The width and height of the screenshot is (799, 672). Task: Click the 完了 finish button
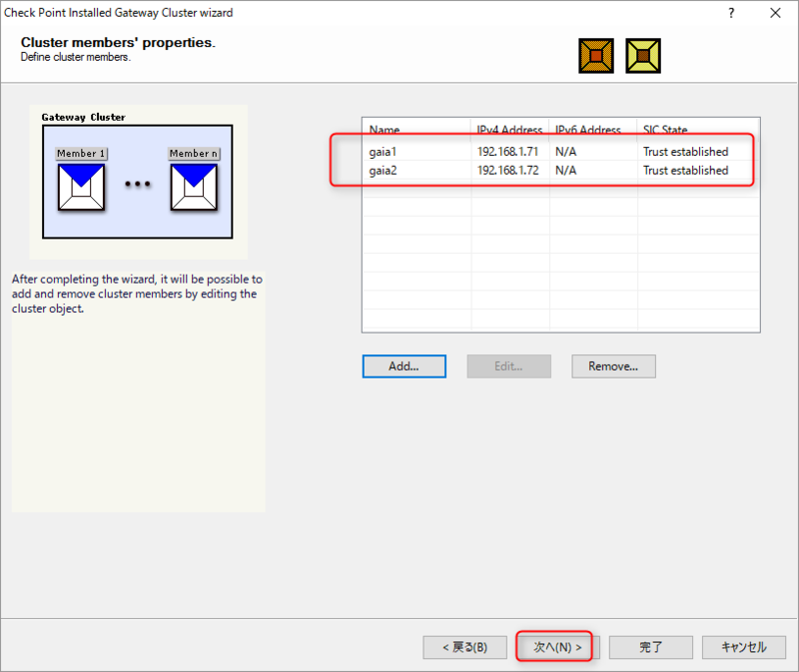coord(651,647)
